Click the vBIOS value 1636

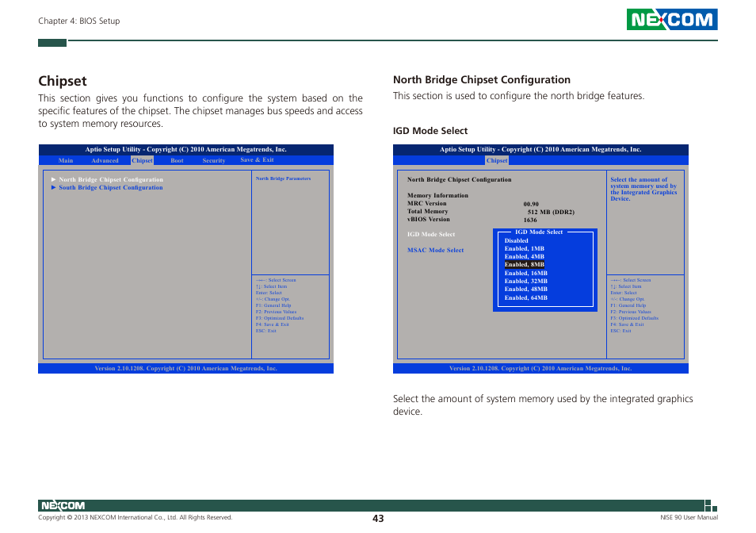pos(530,220)
